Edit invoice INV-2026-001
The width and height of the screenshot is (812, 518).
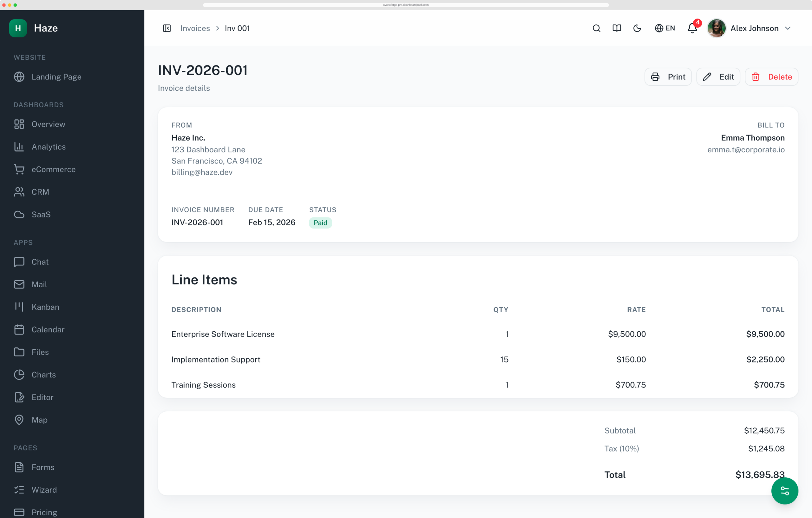click(x=718, y=77)
